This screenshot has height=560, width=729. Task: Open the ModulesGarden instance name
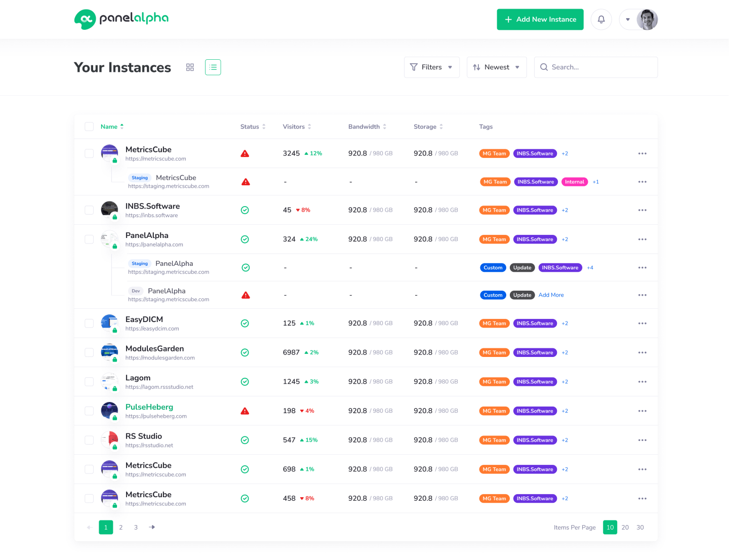coord(154,349)
